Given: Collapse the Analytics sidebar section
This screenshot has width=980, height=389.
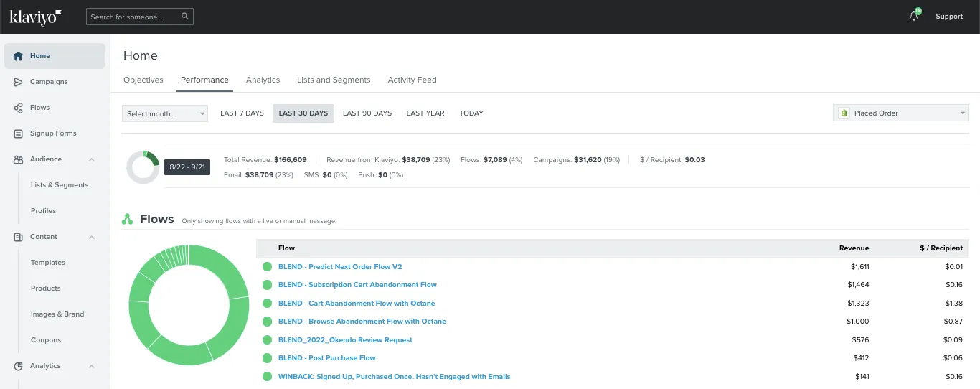Looking at the screenshot, I should (x=92, y=366).
